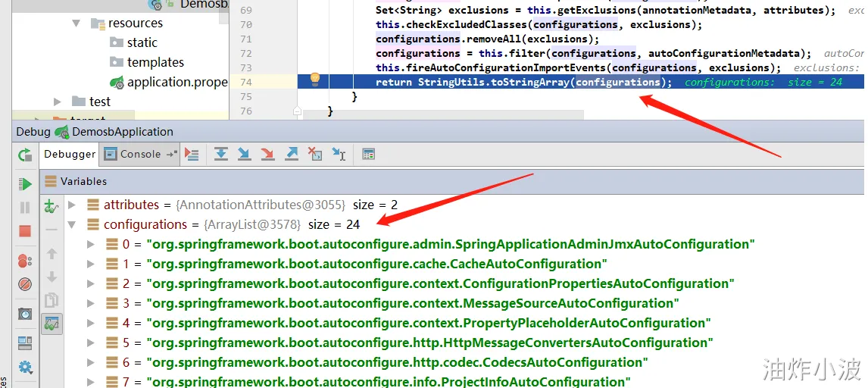Click move watch up arrow

tap(52, 254)
